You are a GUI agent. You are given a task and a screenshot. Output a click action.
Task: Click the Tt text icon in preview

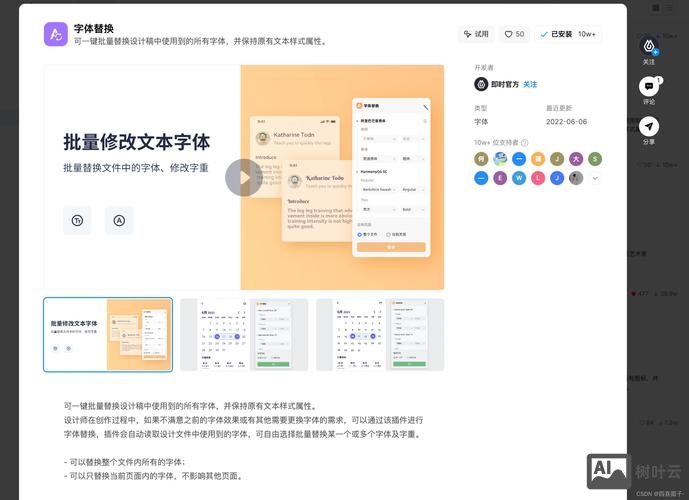click(x=77, y=220)
